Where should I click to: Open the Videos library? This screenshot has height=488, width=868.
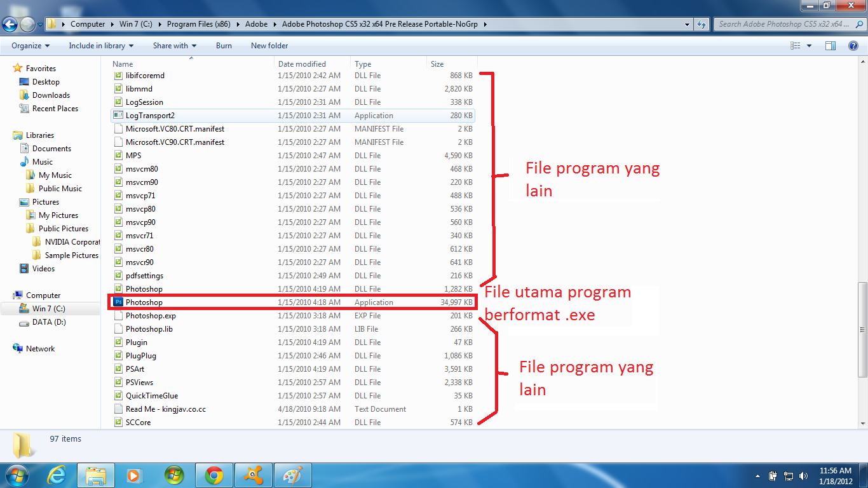(x=43, y=269)
